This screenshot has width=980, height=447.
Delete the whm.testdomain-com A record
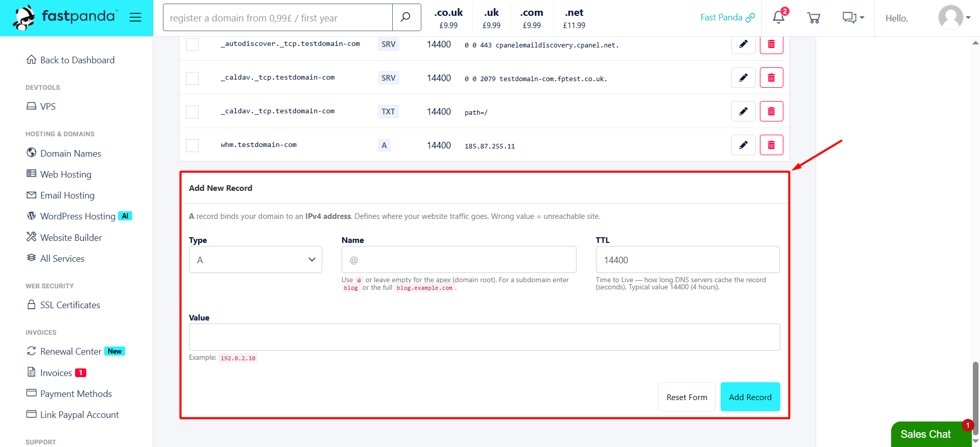click(772, 145)
